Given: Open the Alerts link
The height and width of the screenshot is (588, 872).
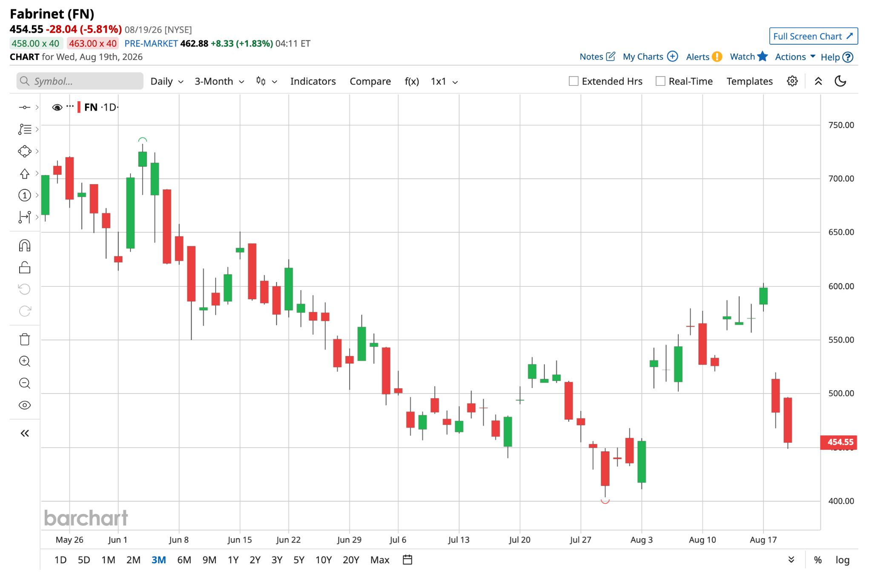Looking at the screenshot, I should point(704,57).
